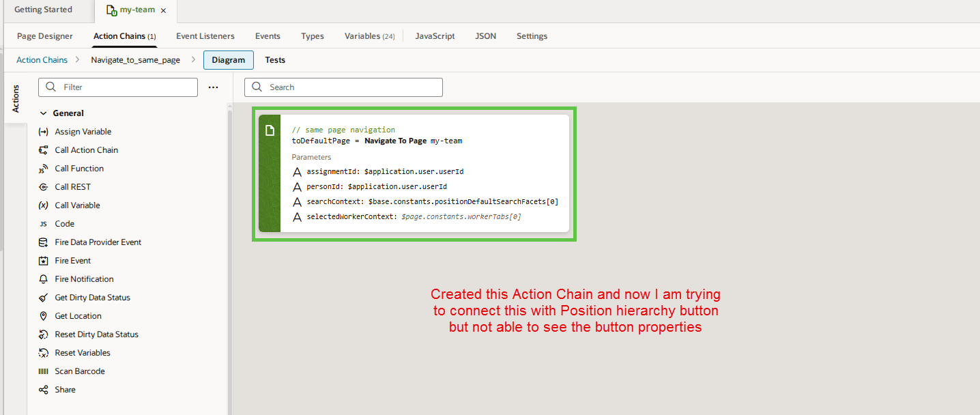Go back to Action Chains breadcrumb
The width and height of the screenshot is (980, 415).
(42, 60)
